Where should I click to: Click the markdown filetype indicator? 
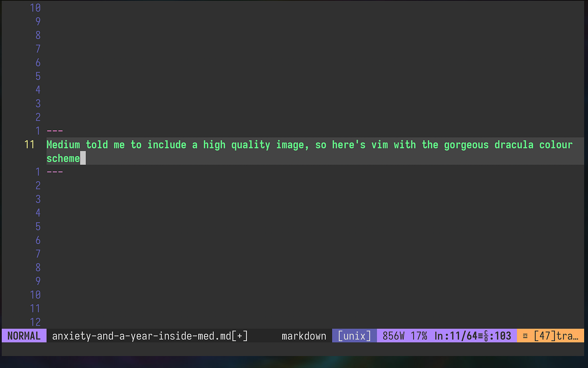(304, 335)
